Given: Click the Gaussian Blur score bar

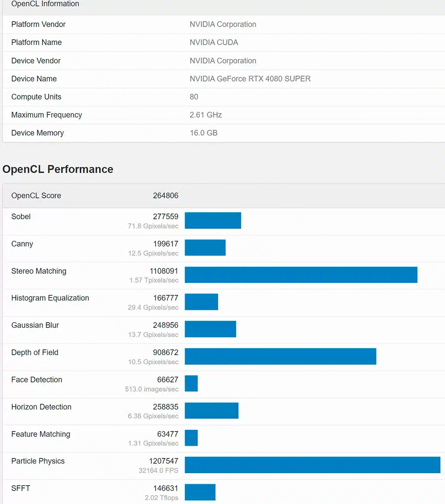Looking at the screenshot, I should [210, 329].
